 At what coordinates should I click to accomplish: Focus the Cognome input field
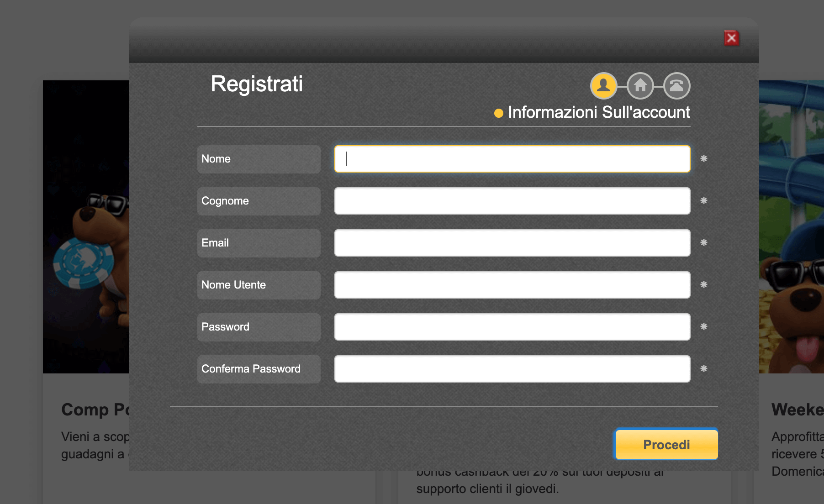[512, 201]
